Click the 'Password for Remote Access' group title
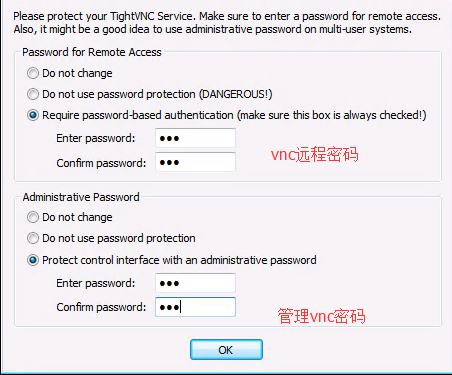The height and width of the screenshot is (375, 452). [92, 52]
